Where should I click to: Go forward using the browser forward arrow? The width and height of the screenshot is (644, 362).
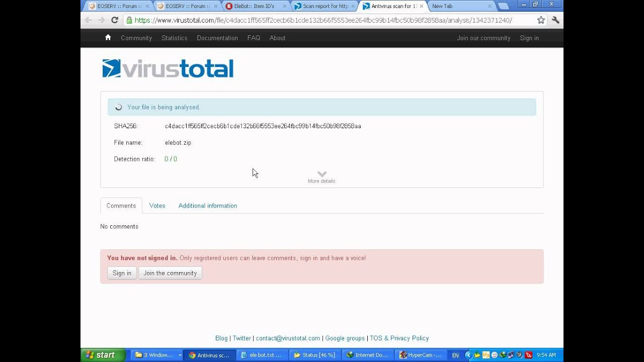click(x=101, y=20)
